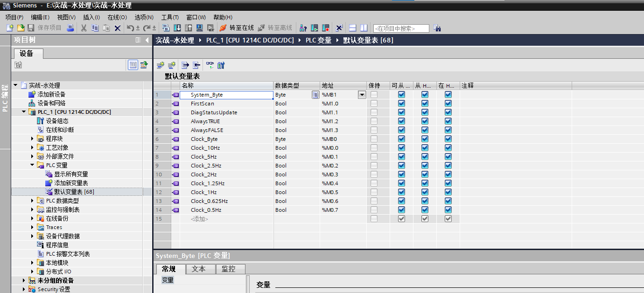Image resolution: width=644 pixels, height=293 pixels.
Task: Toggle HMI accessible checkbox for FirstScan
Action: (x=401, y=104)
